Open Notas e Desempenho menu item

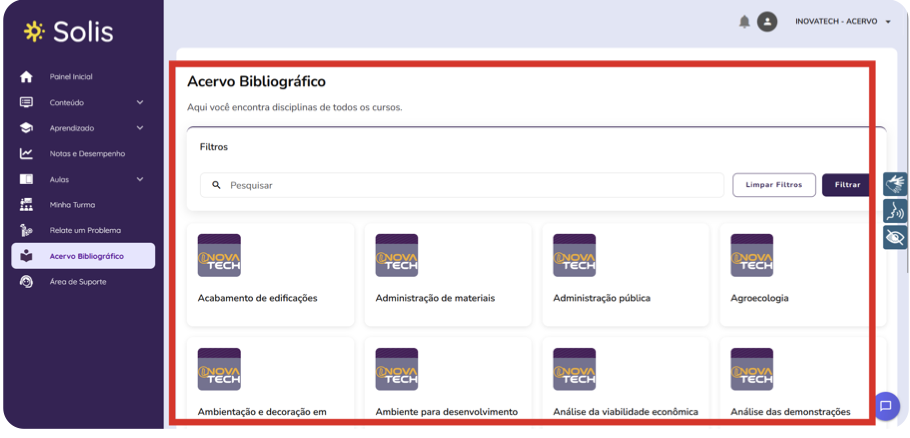point(87,154)
